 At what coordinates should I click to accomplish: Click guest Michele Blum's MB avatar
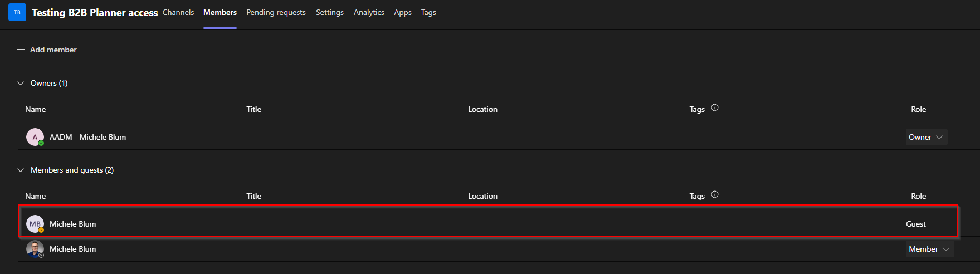[35, 224]
